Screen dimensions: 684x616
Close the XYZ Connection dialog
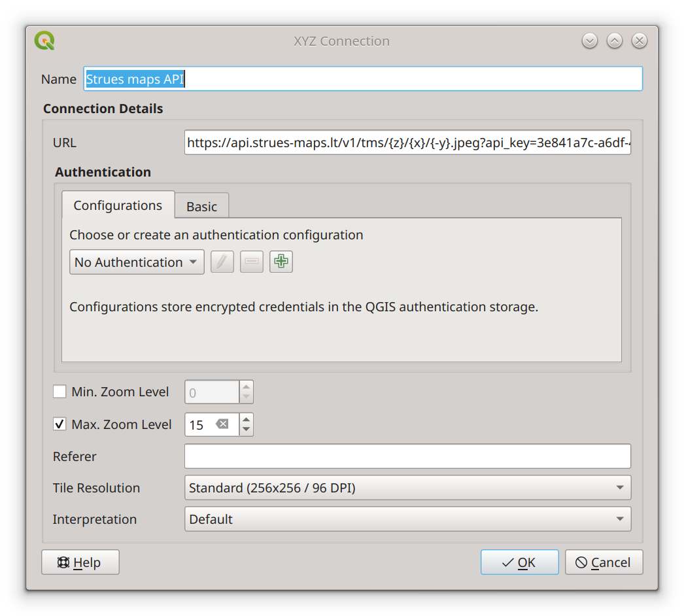tap(640, 41)
